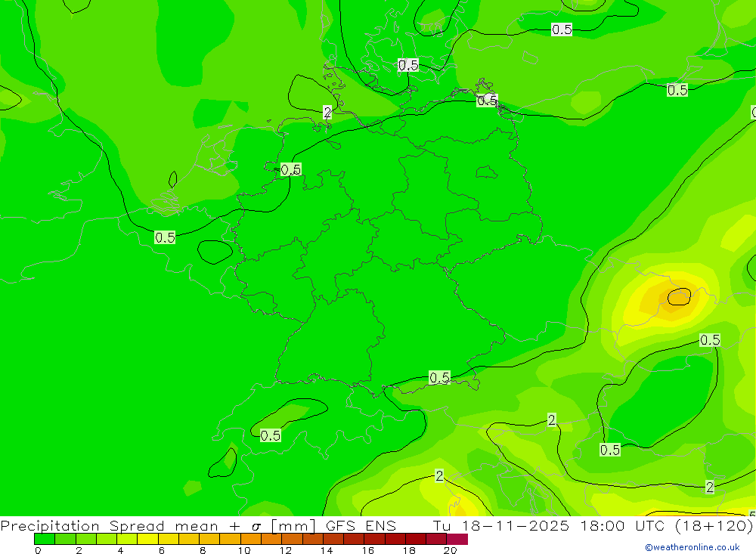Click legend scale number 10
This screenshot has height=554, width=756.
coord(244,550)
